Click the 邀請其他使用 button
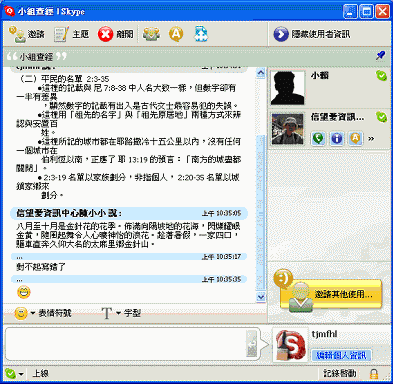The height and width of the screenshot is (384, 393). (331, 294)
